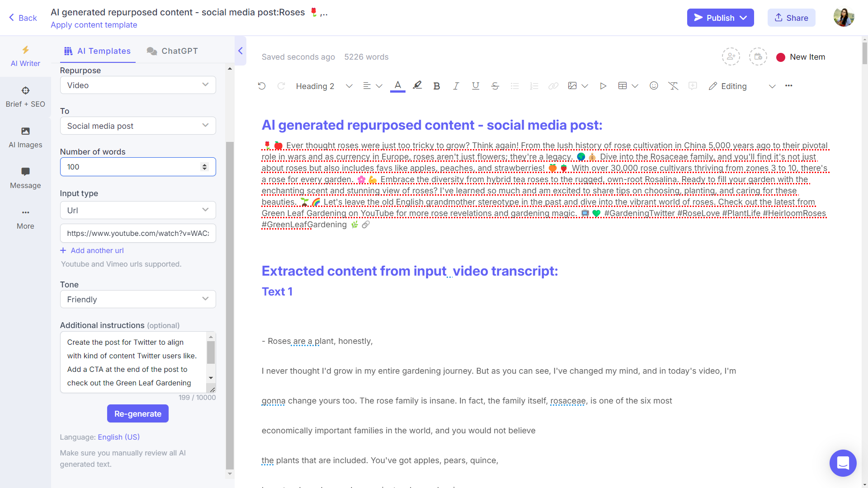Add a comment using the comment icon

pos(693,85)
